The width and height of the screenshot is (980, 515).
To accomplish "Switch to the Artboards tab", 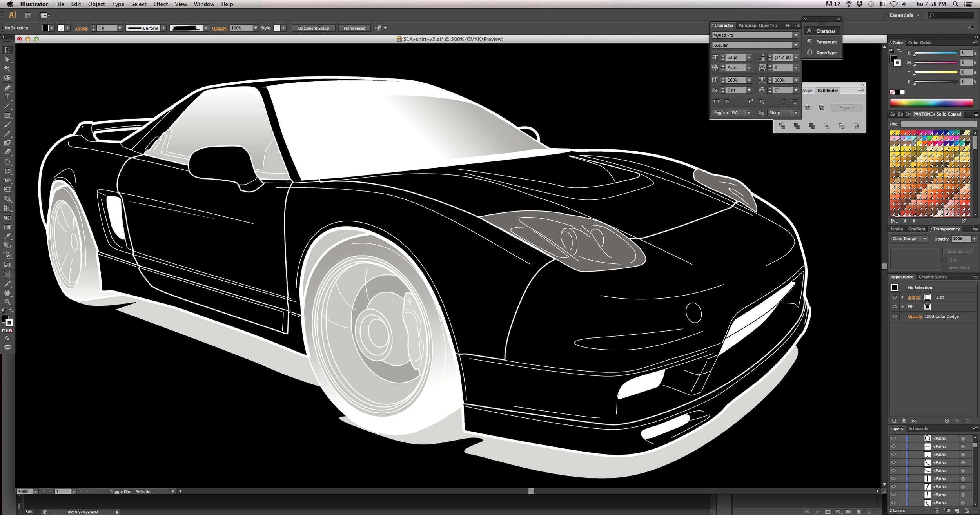I will click(918, 428).
